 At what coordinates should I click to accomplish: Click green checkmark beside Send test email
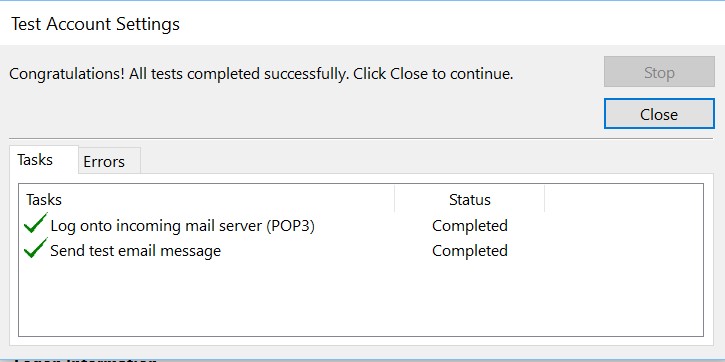tap(36, 248)
